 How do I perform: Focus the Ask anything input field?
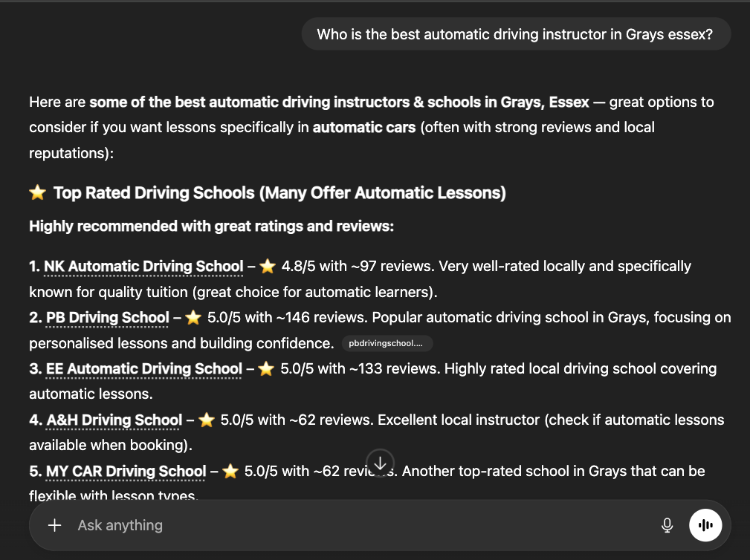coord(357,526)
